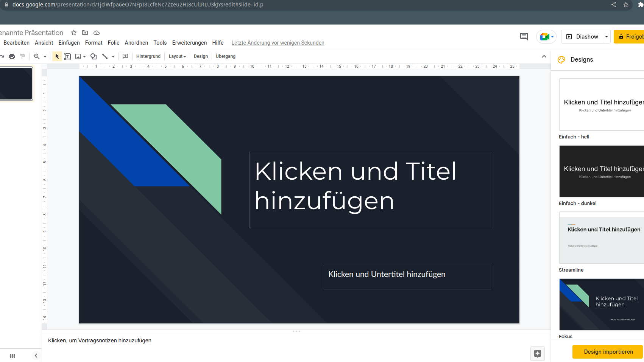
Task: Click the Übergang button
Action: pos(226,56)
